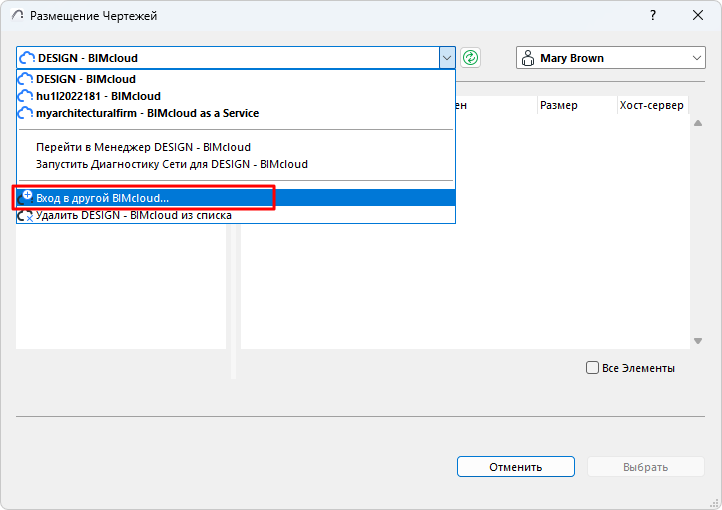Click the Archicad icon in title bar
The height and width of the screenshot is (510, 722).
[17, 16]
